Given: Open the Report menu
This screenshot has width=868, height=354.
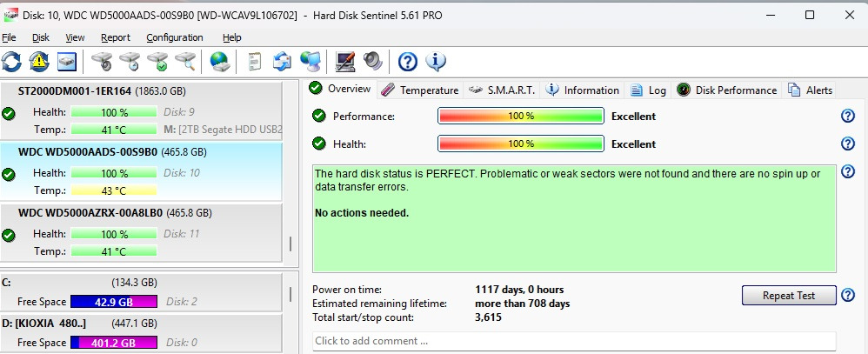Looking at the screenshot, I should (x=115, y=37).
